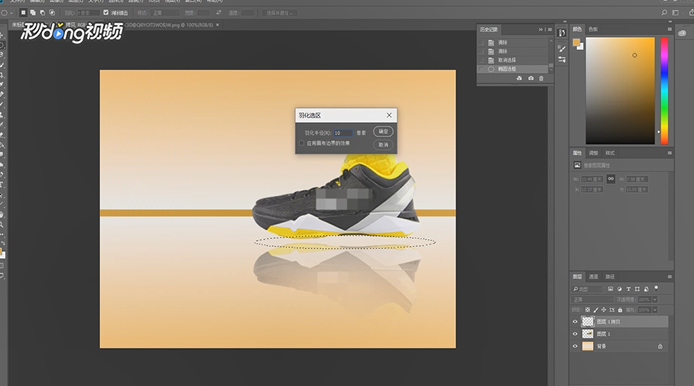
Task: Close the open PNG document tab
Action: (x=217, y=25)
